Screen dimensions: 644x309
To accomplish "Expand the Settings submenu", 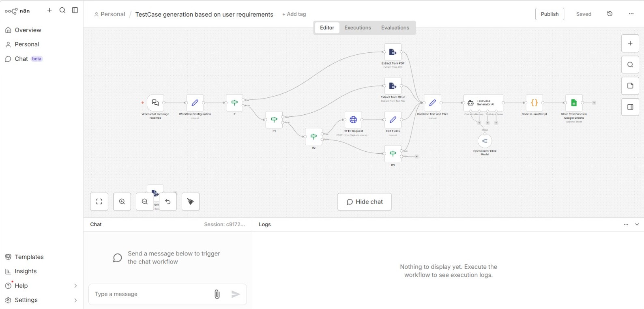I will pyautogui.click(x=75, y=300).
